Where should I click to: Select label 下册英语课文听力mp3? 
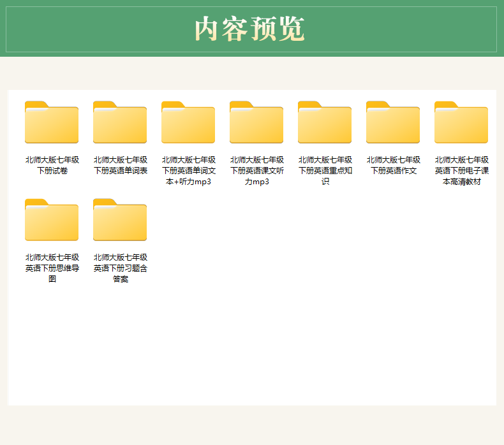(257, 171)
